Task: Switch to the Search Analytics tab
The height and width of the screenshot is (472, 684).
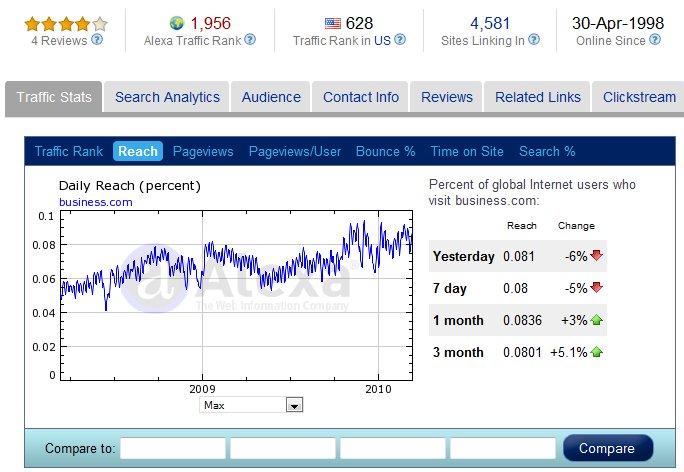Action: (x=167, y=97)
